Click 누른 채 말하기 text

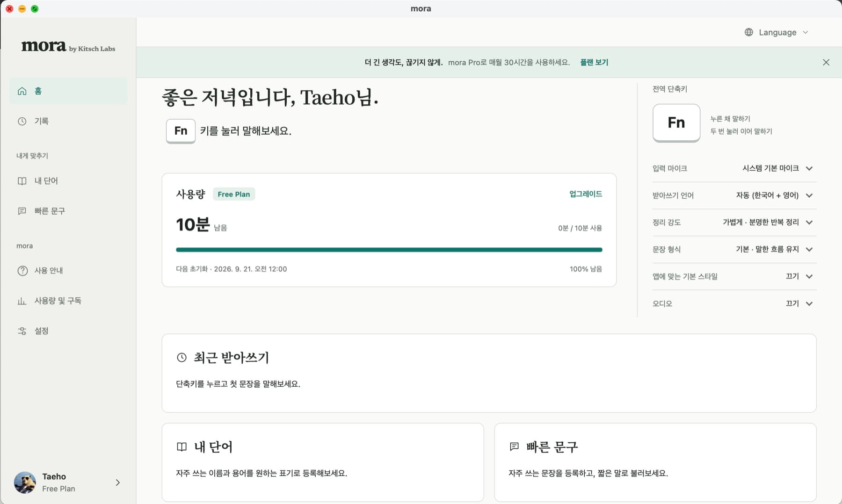coord(730,119)
